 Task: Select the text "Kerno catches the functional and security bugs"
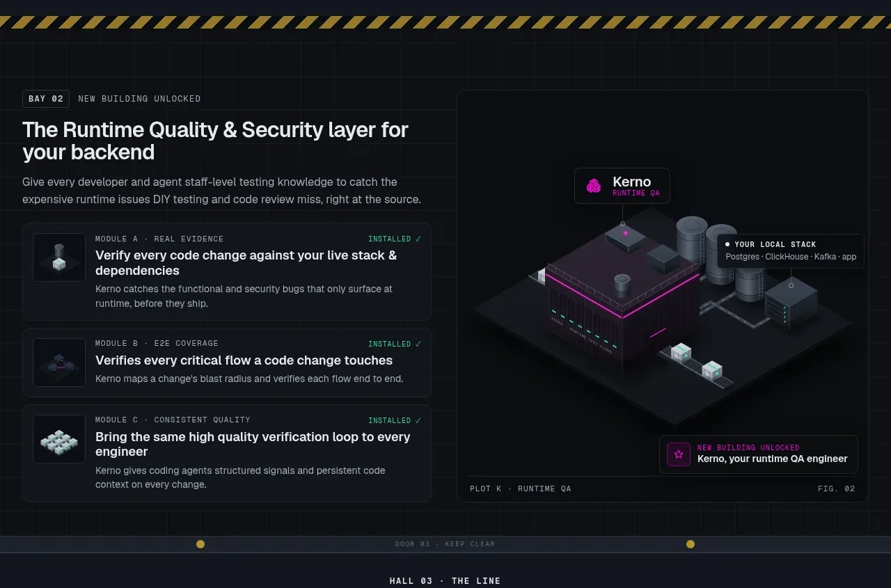click(x=244, y=296)
